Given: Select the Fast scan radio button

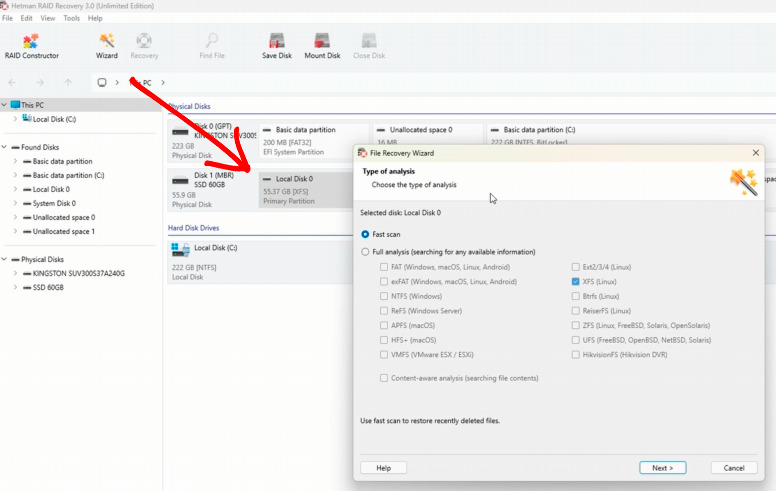Looking at the screenshot, I should (x=365, y=234).
